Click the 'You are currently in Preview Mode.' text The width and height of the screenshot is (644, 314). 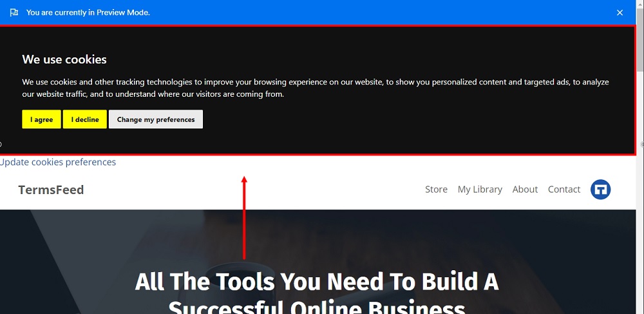[x=88, y=13]
